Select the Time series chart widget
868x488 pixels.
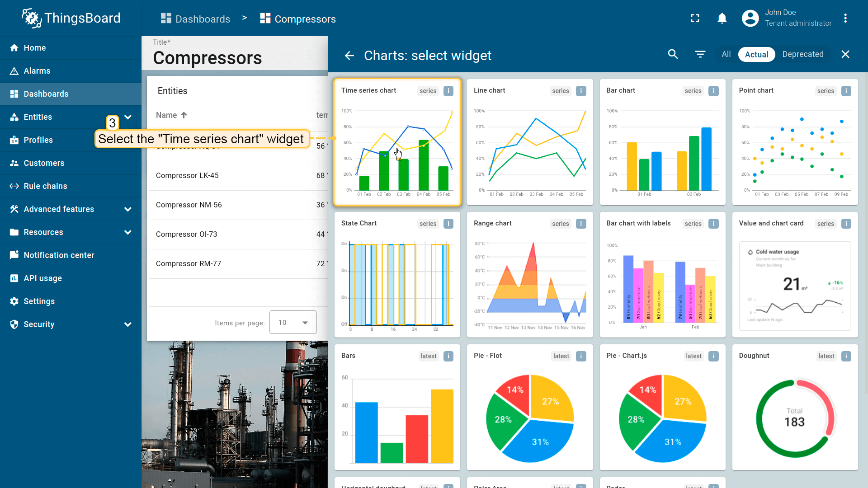397,142
